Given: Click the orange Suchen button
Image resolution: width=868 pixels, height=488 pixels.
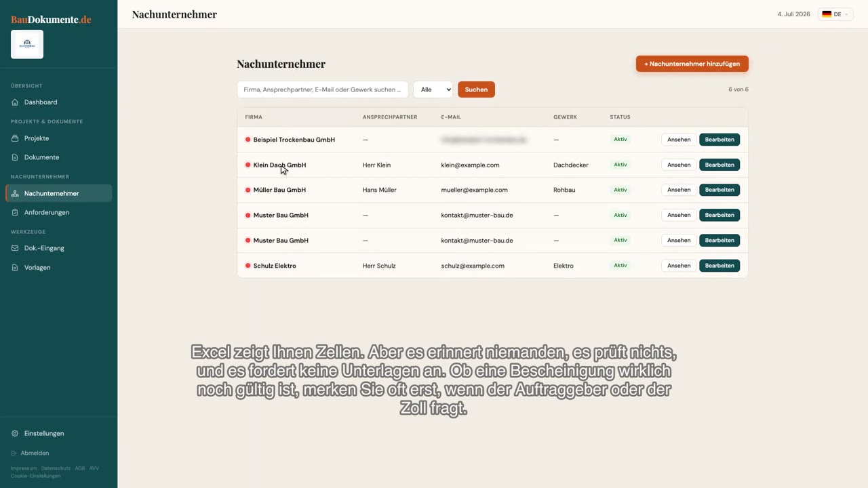Looking at the screenshot, I should point(476,89).
